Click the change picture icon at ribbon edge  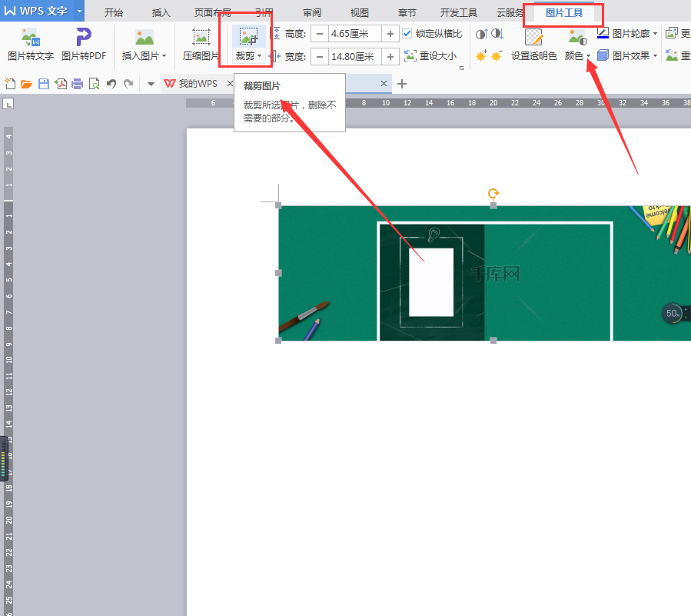[672, 33]
